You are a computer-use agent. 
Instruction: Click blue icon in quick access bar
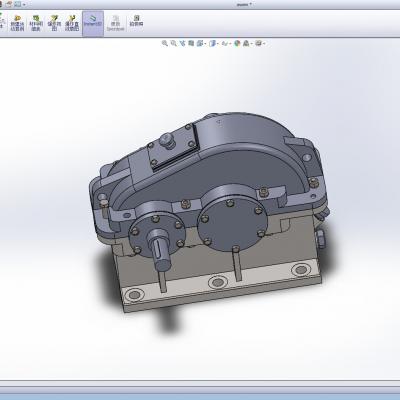[17, 4]
